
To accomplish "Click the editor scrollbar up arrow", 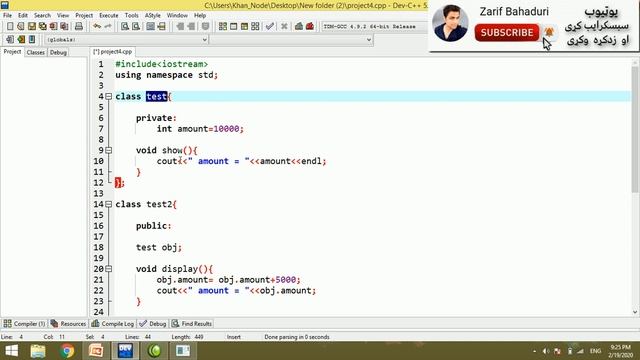I will (635, 62).
